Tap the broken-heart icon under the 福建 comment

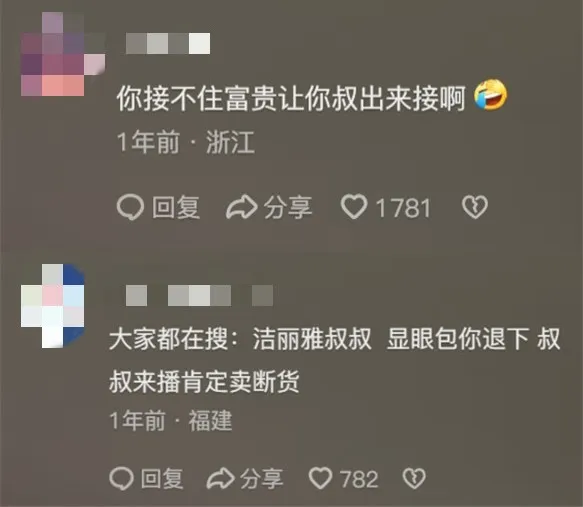click(x=414, y=478)
